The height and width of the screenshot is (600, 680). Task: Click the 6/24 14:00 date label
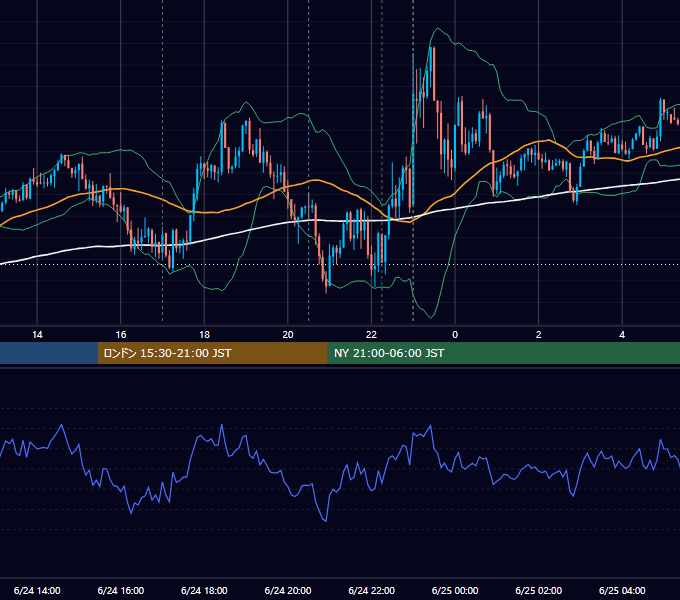tap(37, 591)
